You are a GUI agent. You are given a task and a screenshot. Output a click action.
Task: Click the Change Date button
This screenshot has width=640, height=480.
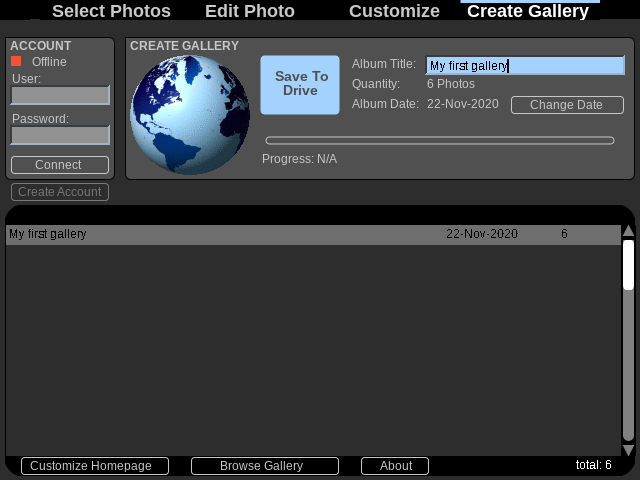[567, 105]
